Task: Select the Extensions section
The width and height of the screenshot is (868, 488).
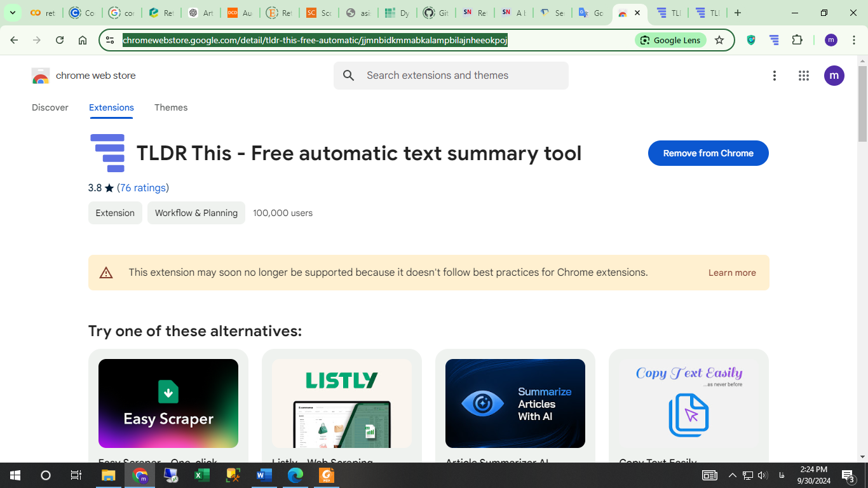Action: [x=111, y=107]
